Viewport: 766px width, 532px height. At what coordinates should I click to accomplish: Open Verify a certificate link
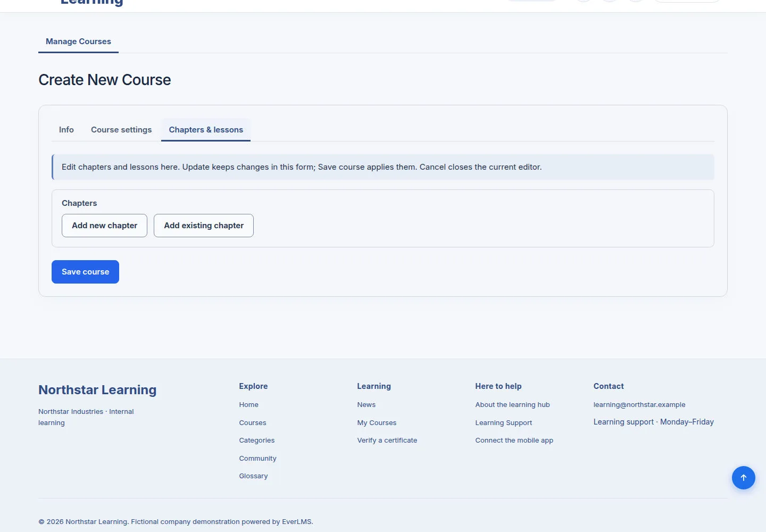(387, 440)
